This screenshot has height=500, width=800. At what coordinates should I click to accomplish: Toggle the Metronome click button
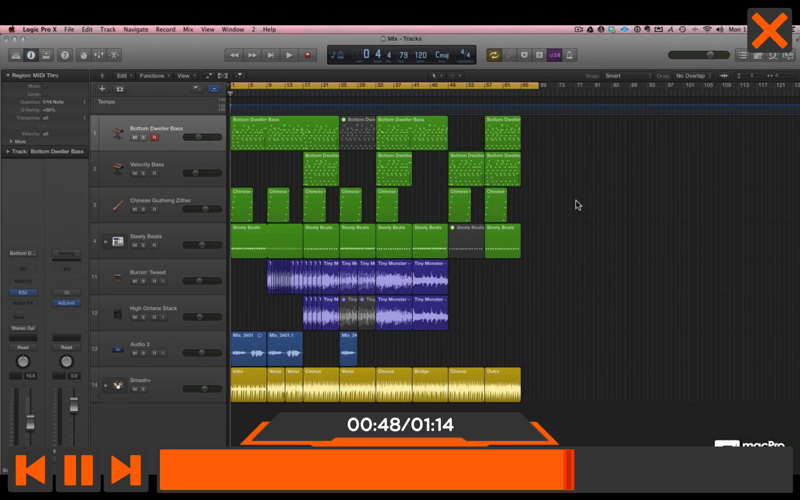click(x=569, y=55)
